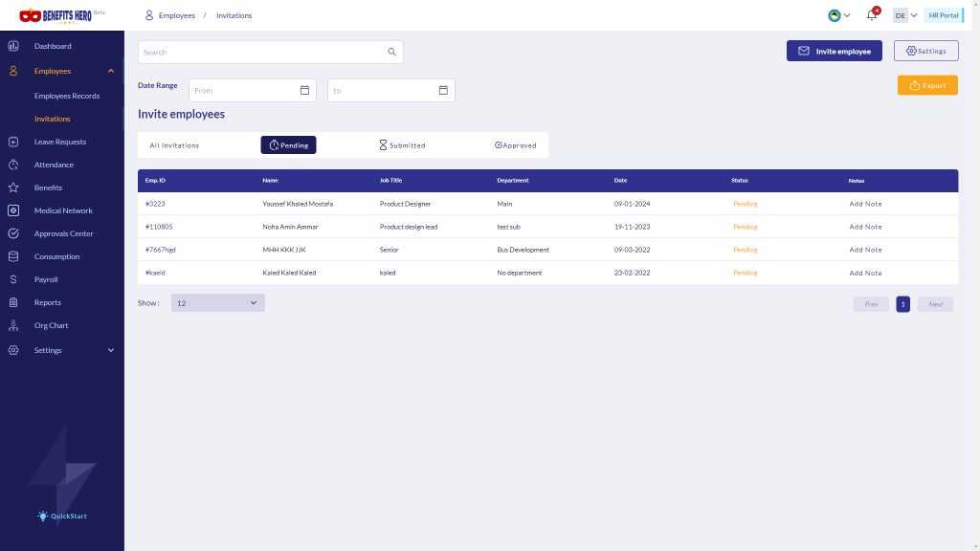Collapse the Employees sidebar section
Image resolution: width=980 pixels, height=551 pixels.
point(111,71)
